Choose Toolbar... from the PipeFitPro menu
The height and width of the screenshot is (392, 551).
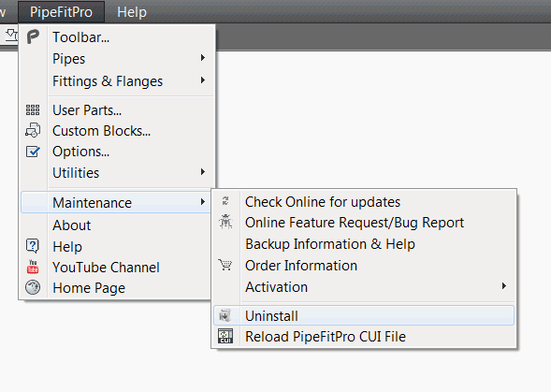[x=118, y=37]
